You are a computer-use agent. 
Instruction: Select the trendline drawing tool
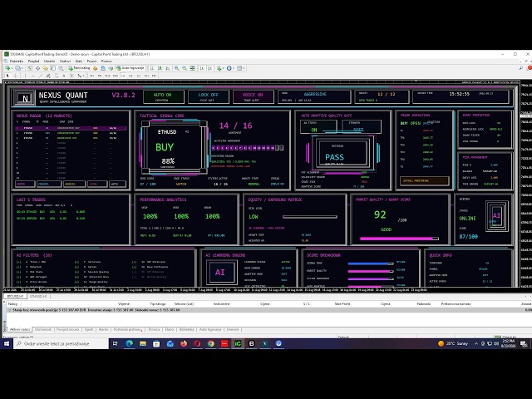point(41,76)
